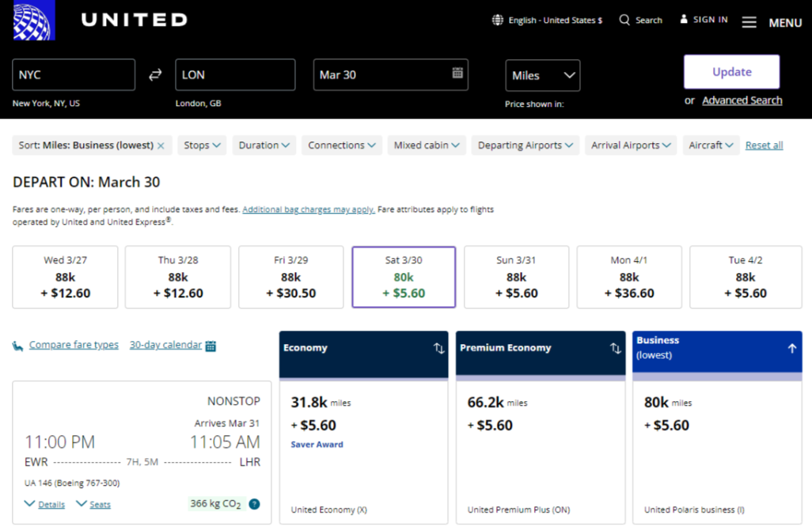Expand the Seats chevron

(82, 504)
